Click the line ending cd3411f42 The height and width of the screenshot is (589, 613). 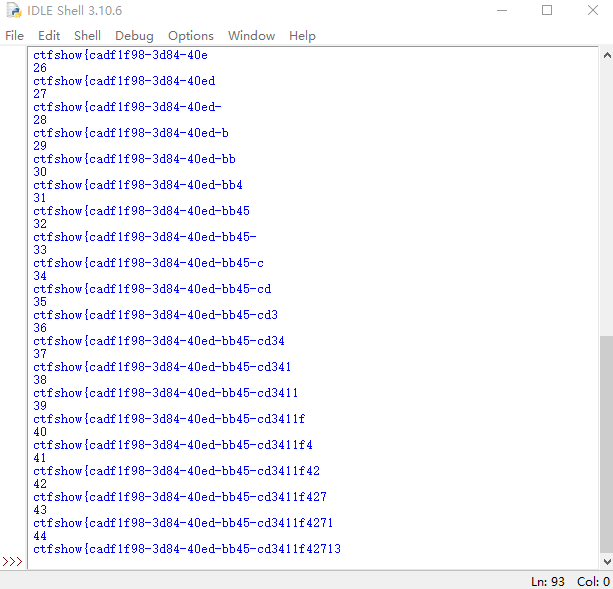176,471
